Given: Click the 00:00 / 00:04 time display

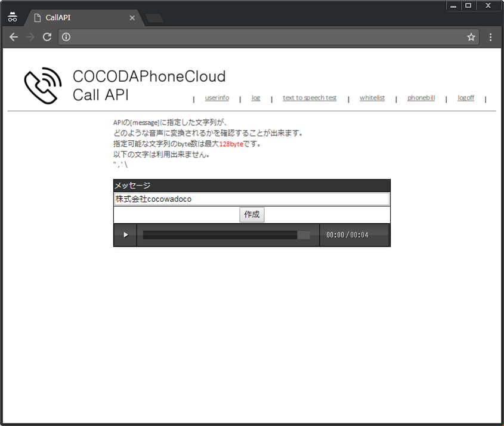Looking at the screenshot, I should (347, 235).
